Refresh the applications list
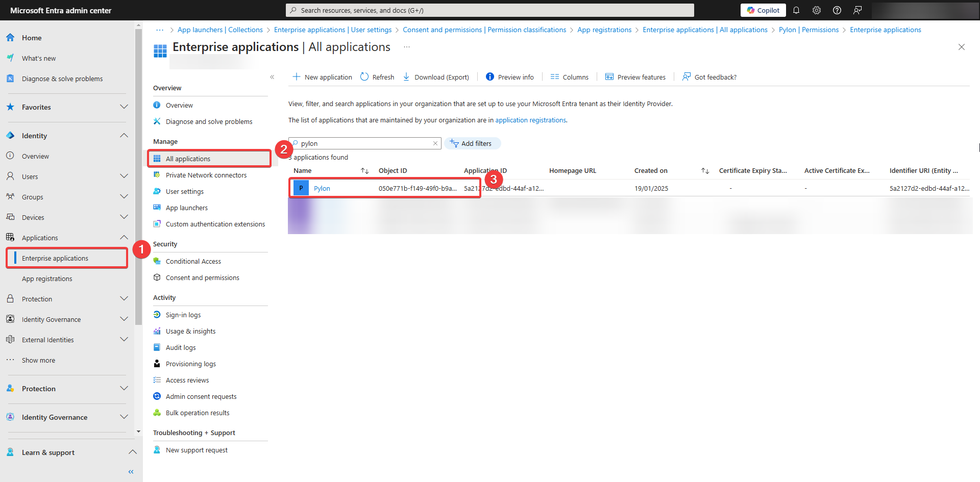 point(377,77)
